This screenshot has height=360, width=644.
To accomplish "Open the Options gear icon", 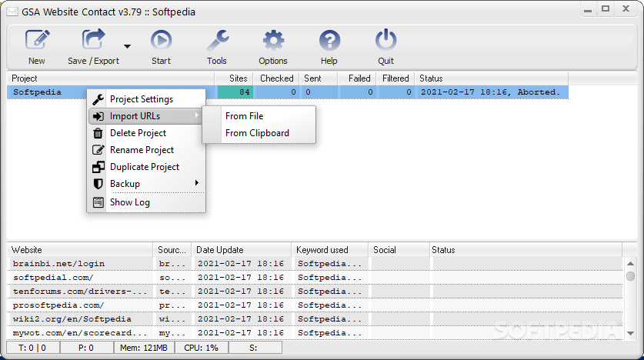I will pos(273,40).
